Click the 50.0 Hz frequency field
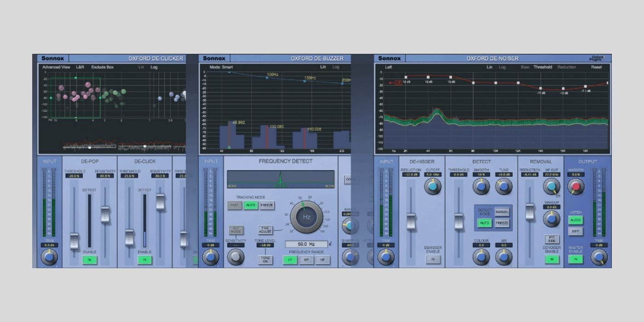 click(x=305, y=245)
